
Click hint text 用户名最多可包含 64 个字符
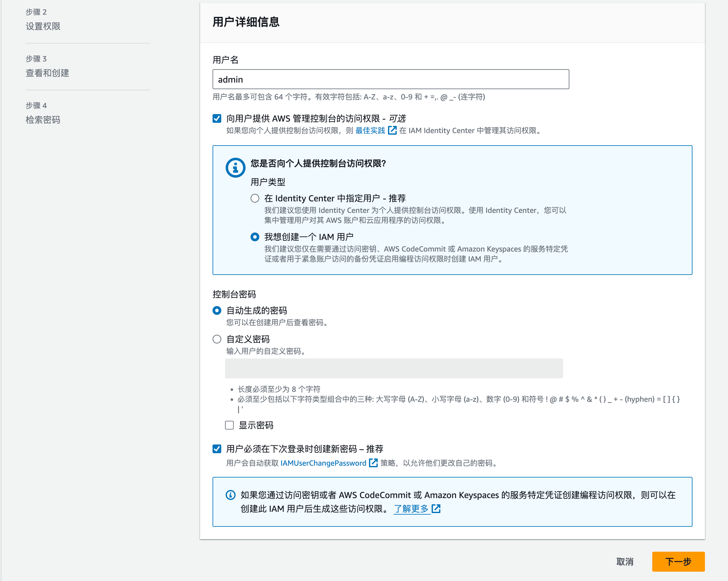pos(349,97)
